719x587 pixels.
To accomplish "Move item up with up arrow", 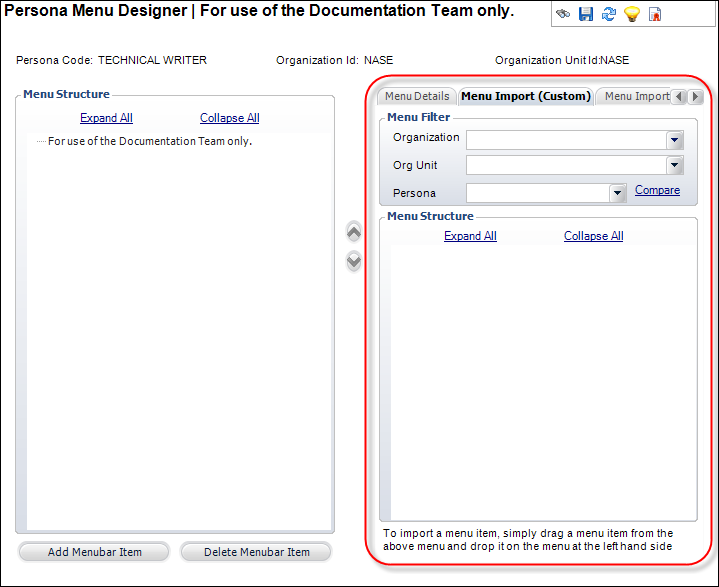I will pyautogui.click(x=354, y=232).
